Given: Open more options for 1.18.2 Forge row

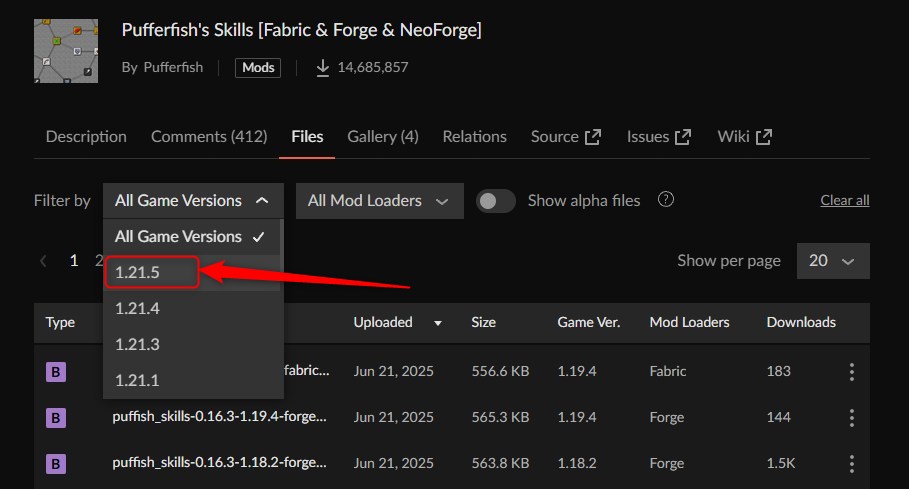Looking at the screenshot, I should click(852, 463).
